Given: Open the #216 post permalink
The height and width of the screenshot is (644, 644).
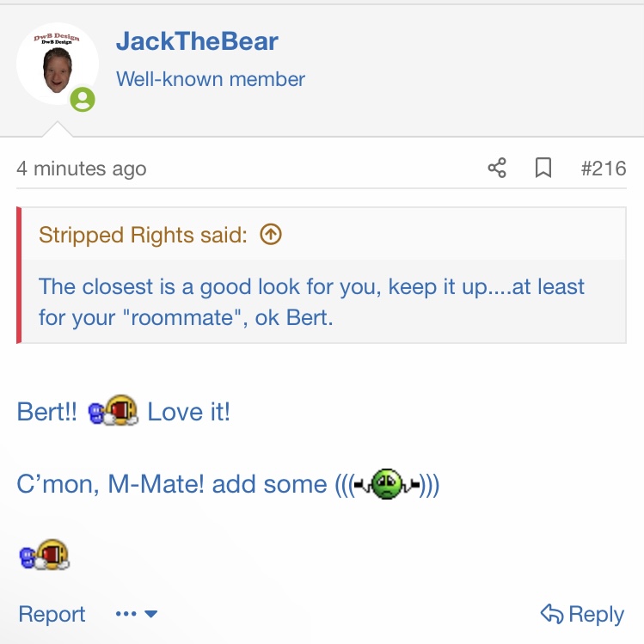Looking at the screenshot, I should (x=603, y=168).
